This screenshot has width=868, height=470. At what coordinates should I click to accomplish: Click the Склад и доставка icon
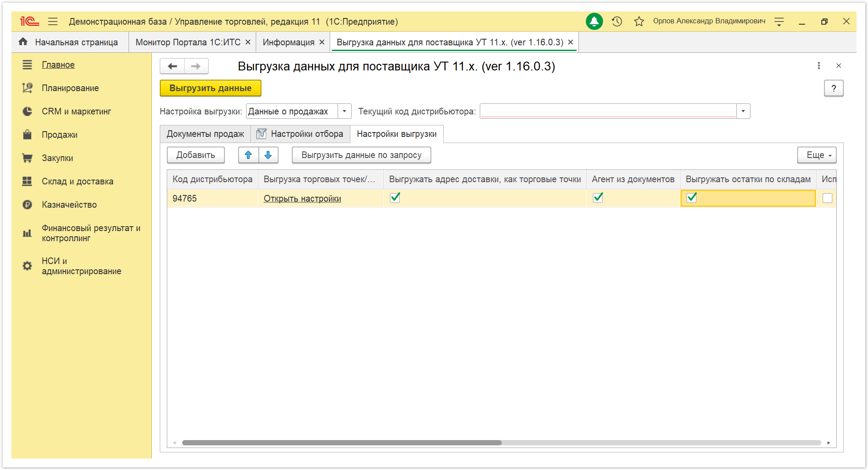tap(27, 181)
